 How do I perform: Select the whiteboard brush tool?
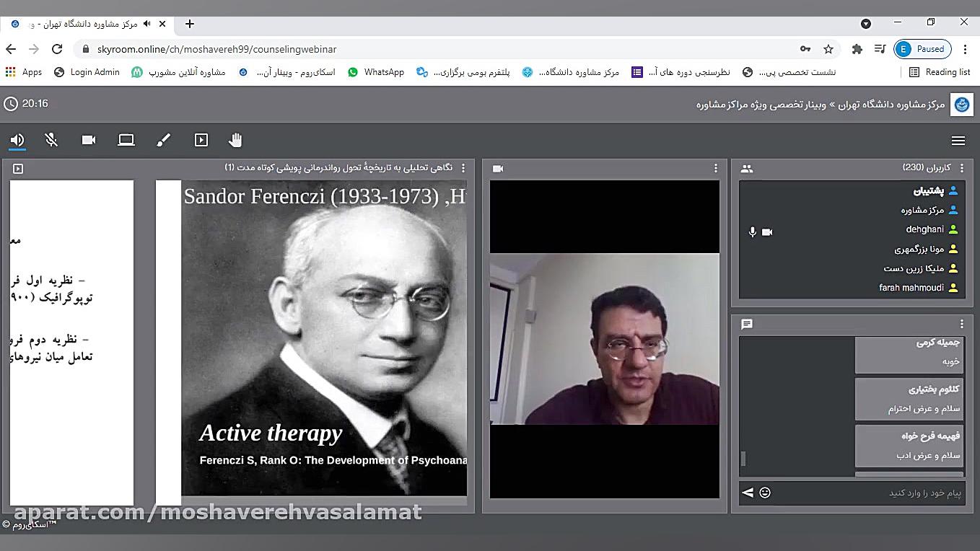(164, 140)
